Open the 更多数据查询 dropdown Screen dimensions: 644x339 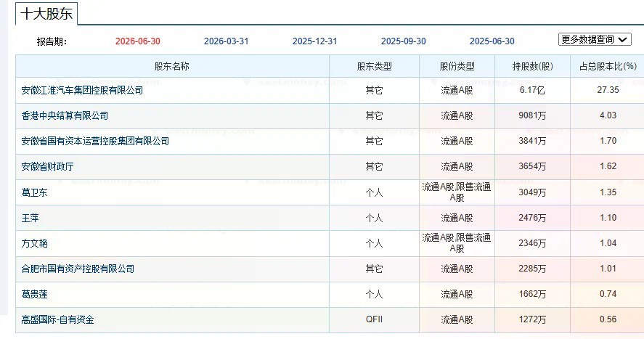595,39
